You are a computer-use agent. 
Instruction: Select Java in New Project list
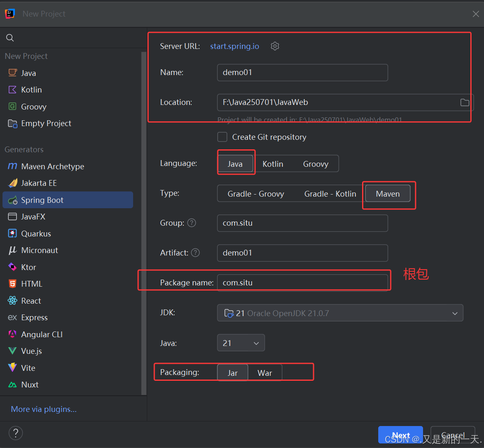(x=68, y=73)
